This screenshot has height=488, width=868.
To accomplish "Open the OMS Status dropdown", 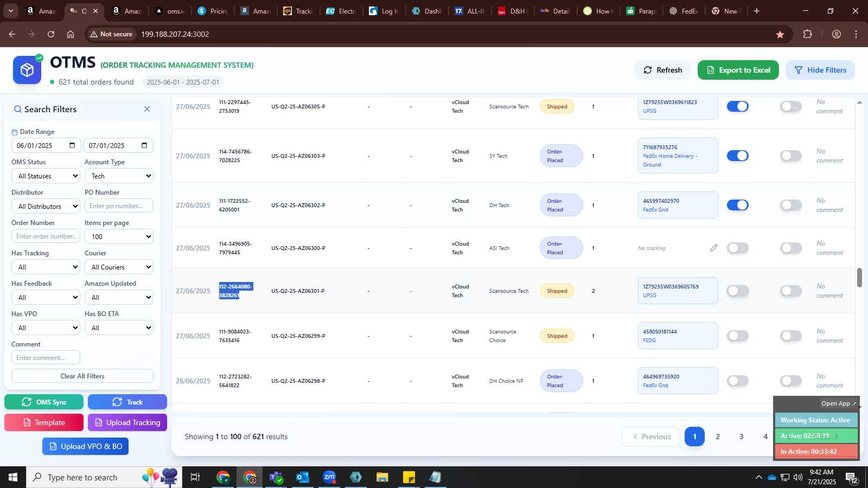I will (x=46, y=176).
